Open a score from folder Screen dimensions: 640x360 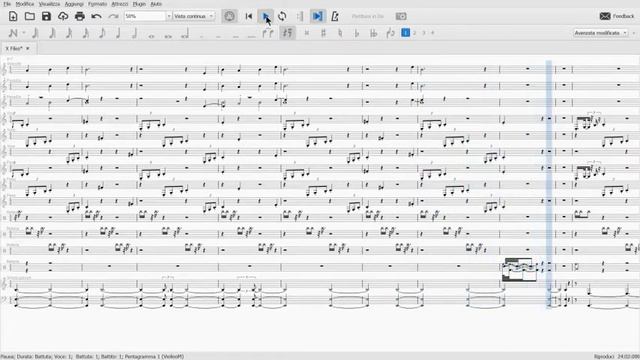pyautogui.click(x=29, y=16)
